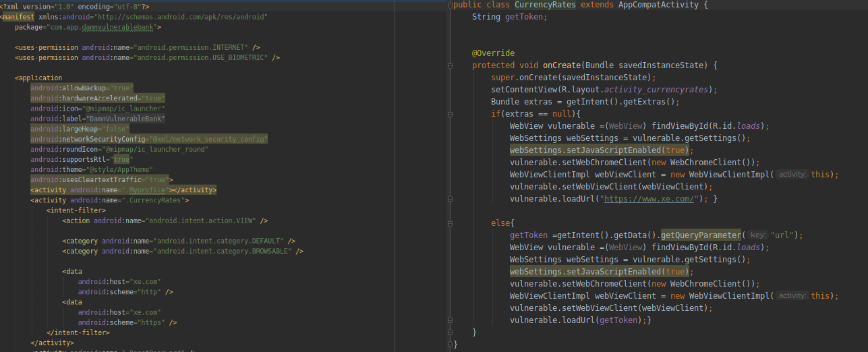Click the .CurrencyRates activity tag in manifest
868x352 pixels.
(110, 200)
